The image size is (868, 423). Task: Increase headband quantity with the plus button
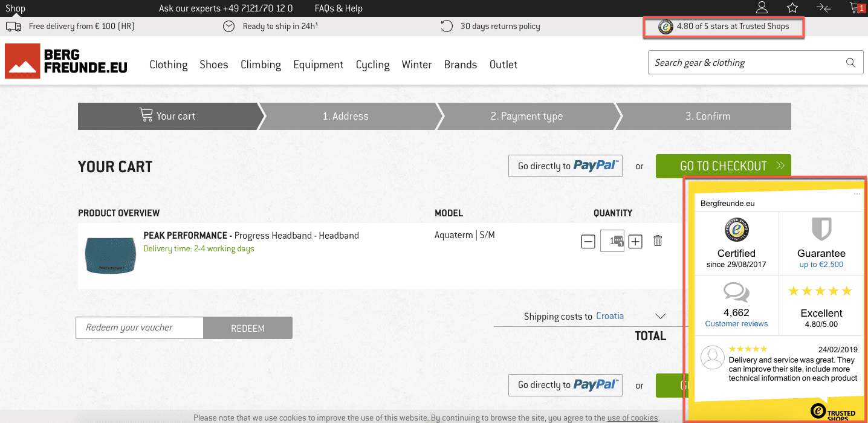pos(635,241)
